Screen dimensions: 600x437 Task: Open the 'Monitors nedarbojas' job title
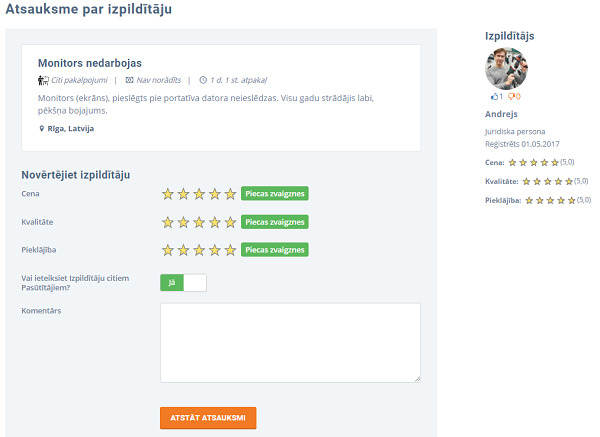(x=89, y=63)
